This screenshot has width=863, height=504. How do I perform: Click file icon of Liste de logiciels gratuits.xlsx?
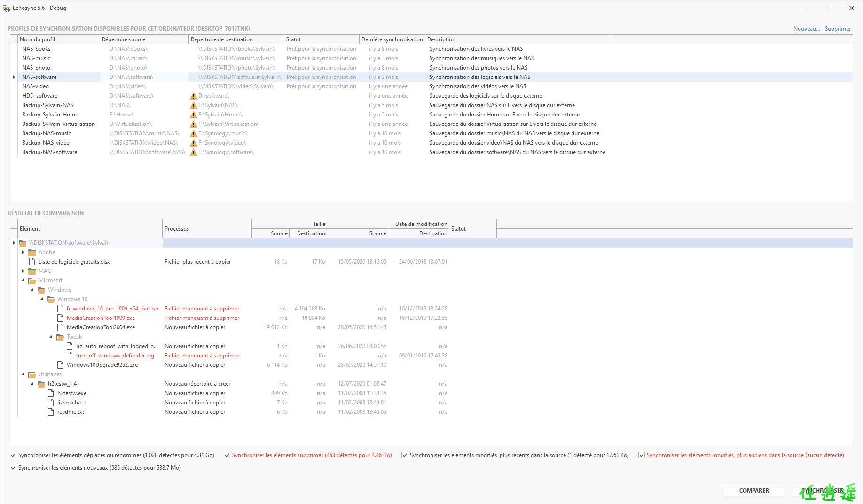[32, 262]
